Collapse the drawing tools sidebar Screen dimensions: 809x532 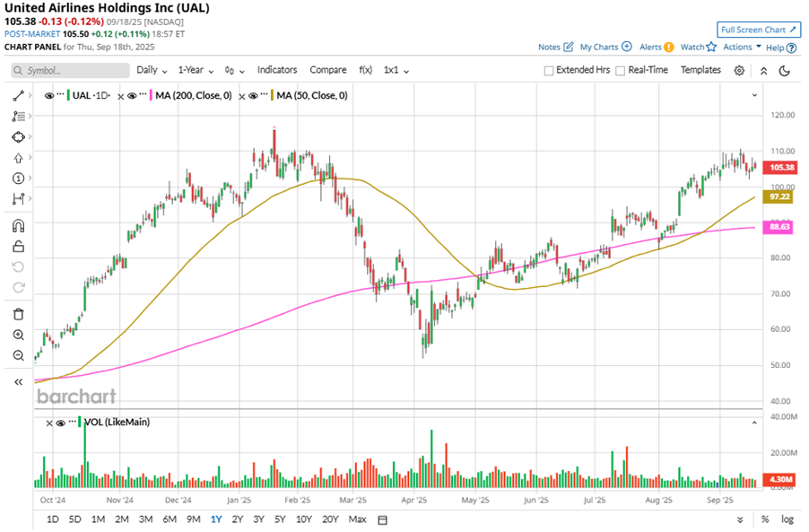point(18,382)
